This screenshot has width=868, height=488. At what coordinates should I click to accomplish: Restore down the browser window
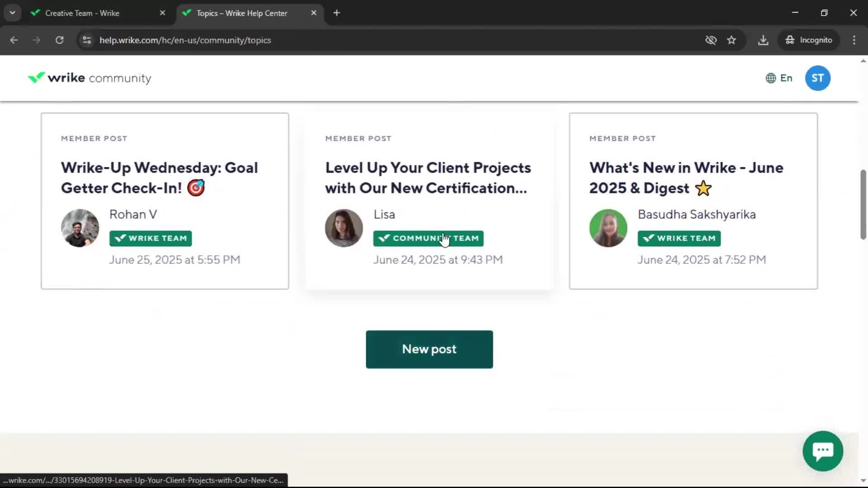pyautogui.click(x=824, y=13)
